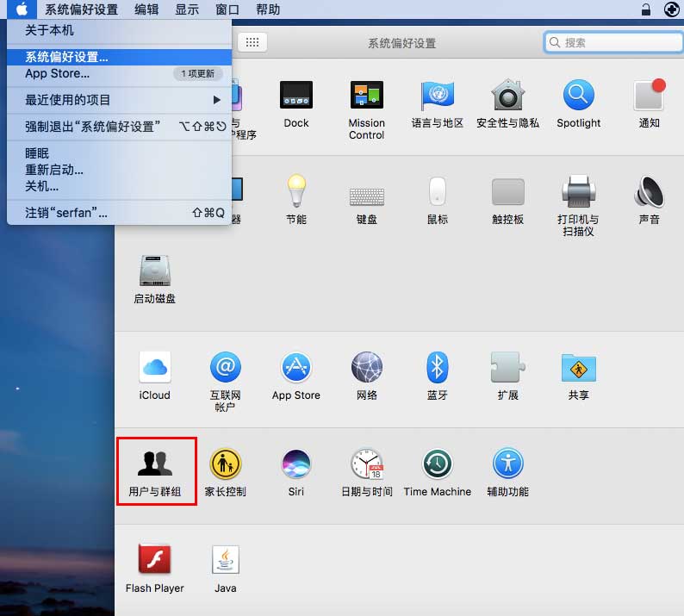Choose App Store… in the Apple menu
The height and width of the screenshot is (616, 684).
pos(119,73)
